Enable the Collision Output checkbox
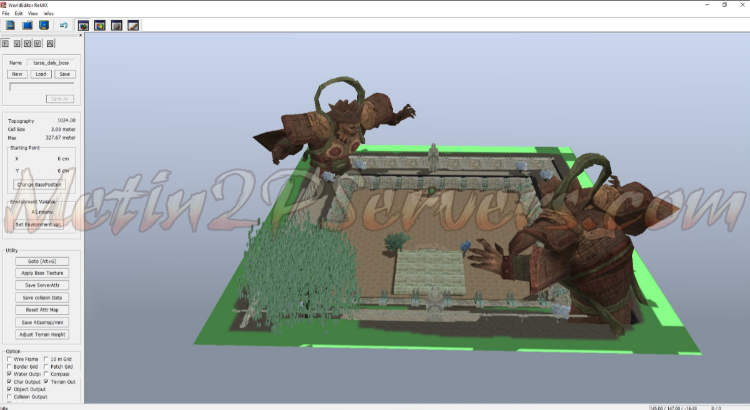 9,397
